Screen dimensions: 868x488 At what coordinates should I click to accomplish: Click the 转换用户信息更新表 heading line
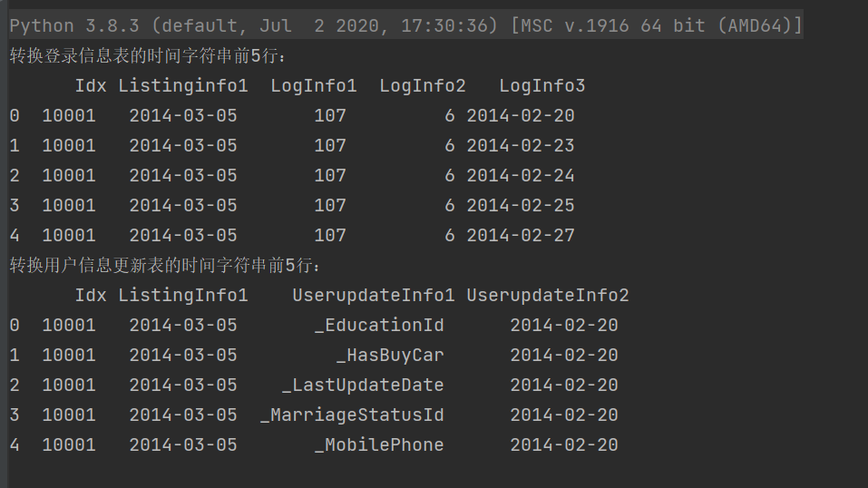(165, 266)
